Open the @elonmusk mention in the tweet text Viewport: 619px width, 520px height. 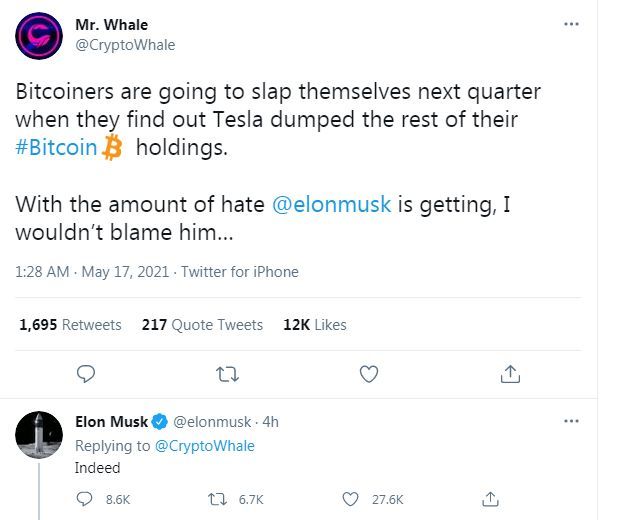pos(332,205)
